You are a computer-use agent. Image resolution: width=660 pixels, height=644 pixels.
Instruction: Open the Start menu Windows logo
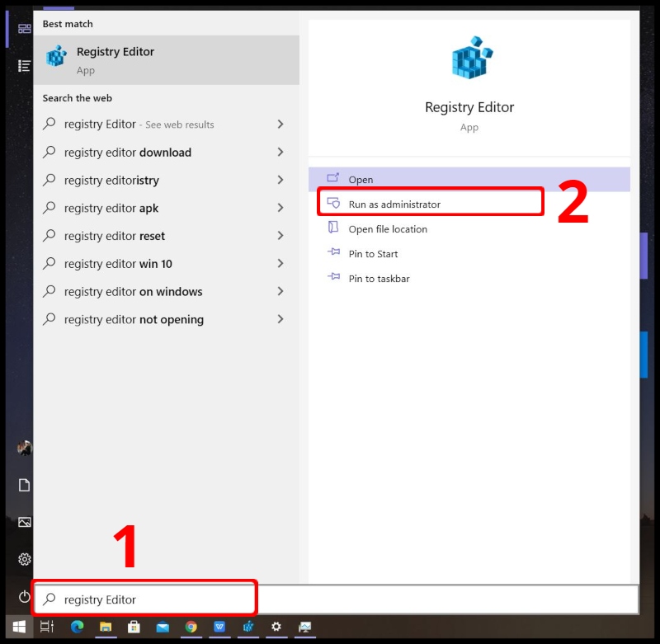(19, 627)
